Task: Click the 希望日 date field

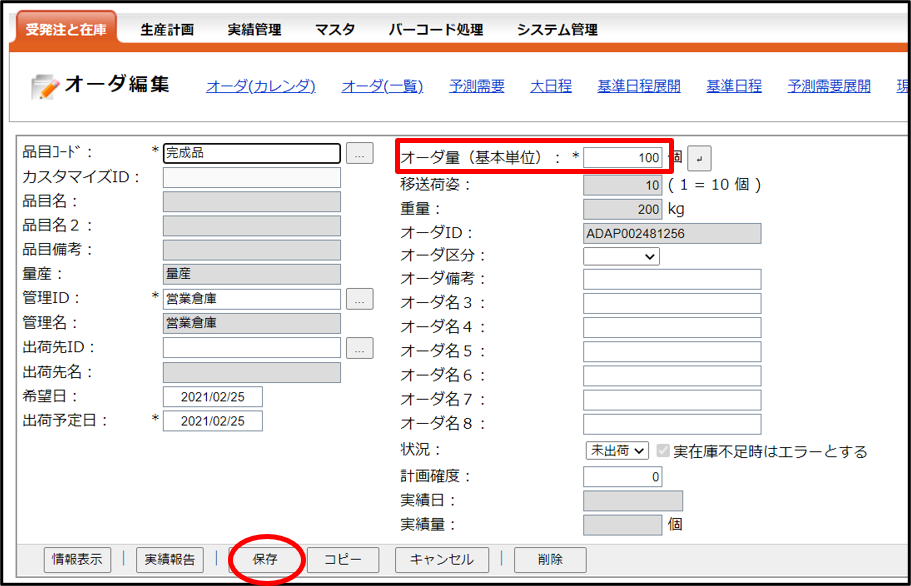Action: (212, 397)
